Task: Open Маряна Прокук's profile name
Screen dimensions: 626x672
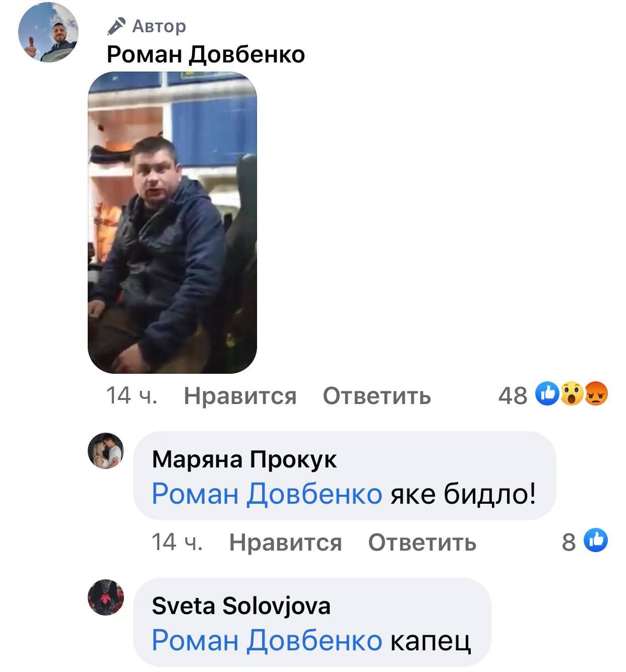Action: 244,459
